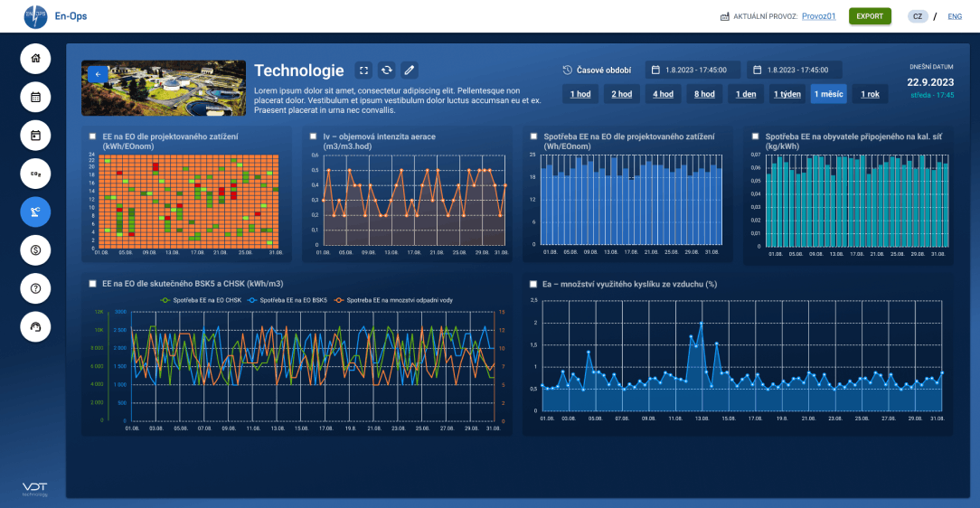Check the Iv – objemová intenzita aerace box
The image size is (980, 508).
pyautogui.click(x=313, y=136)
